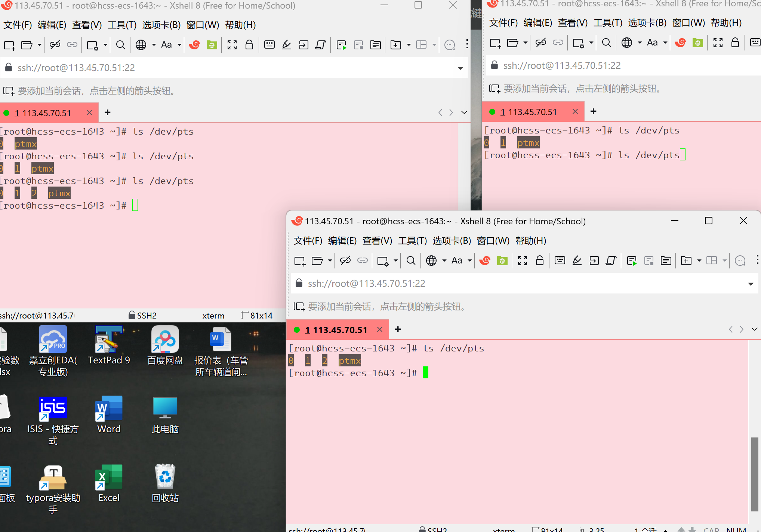761x532 pixels.
Task: Toggle full screen in front Xshell toolbar
Action: 522,261
